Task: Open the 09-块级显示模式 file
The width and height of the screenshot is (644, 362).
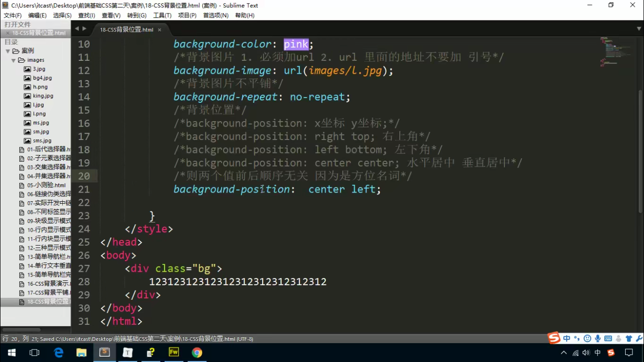Action: [x=49, y=221]
